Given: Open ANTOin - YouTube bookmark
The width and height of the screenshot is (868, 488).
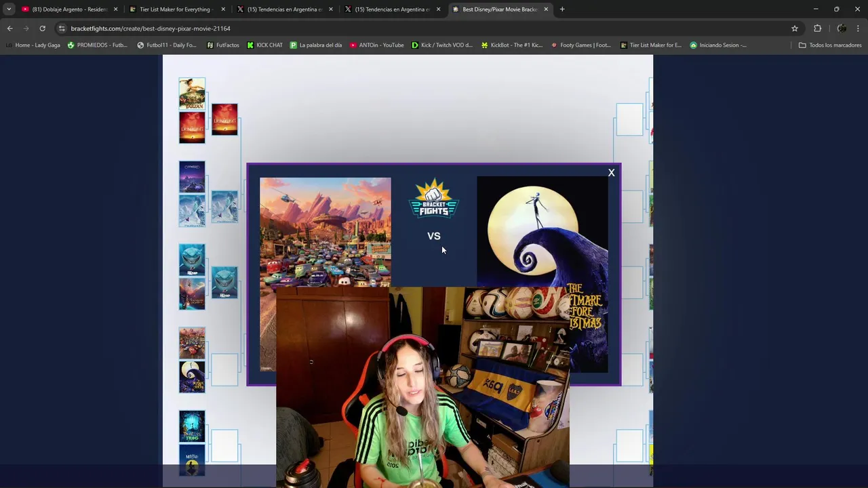Looking at the screenshot, I should (377, 45).
